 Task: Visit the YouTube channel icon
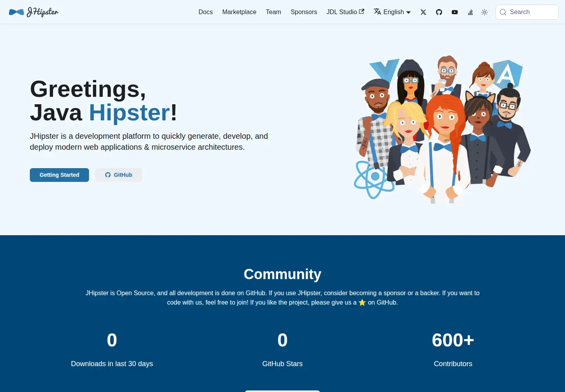455,12
